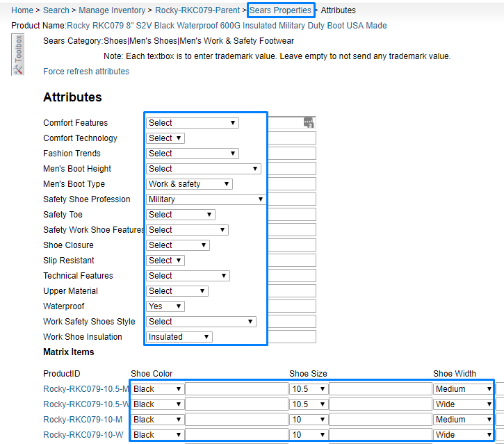Open Comfort Features dropdown

point(192,123)
